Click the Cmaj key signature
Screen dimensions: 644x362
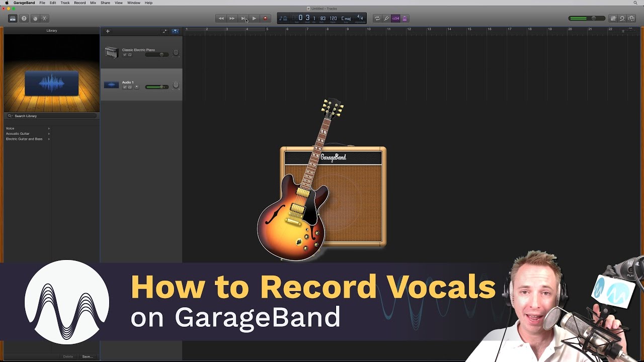coord(346,19)
